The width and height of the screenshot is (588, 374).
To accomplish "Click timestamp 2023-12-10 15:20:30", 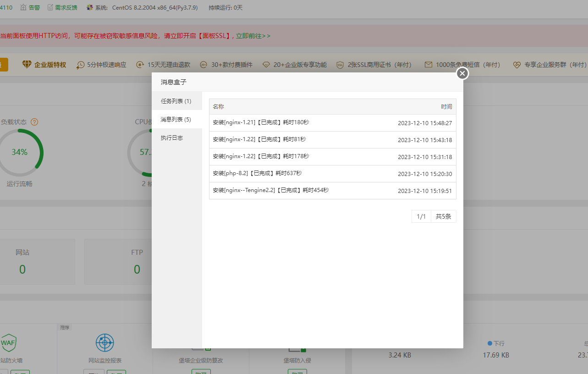I will click(x=425, y=174).
